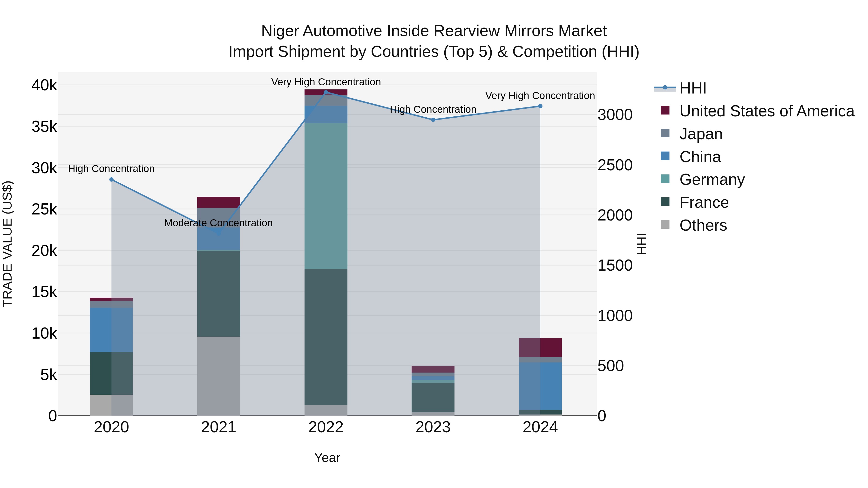The image size is (868, 488).
Task: Select the 2022 HHI data point
Action: click(x=326, y=92)
